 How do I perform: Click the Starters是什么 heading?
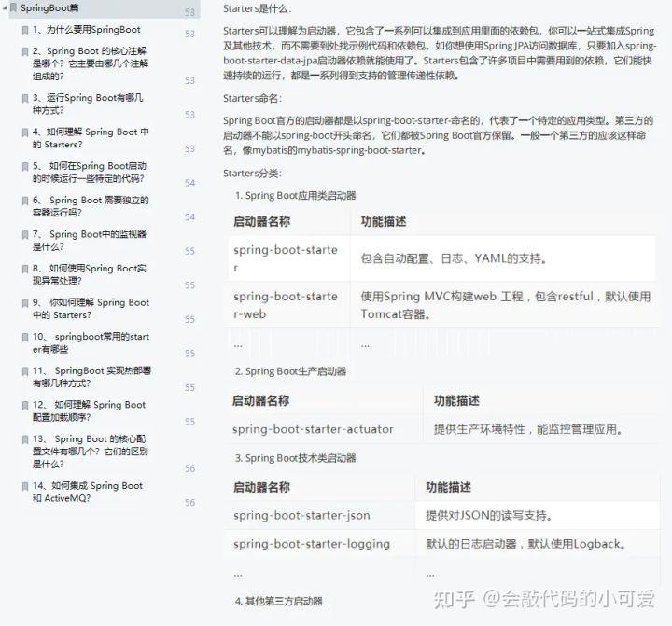(x=258, y=8)
